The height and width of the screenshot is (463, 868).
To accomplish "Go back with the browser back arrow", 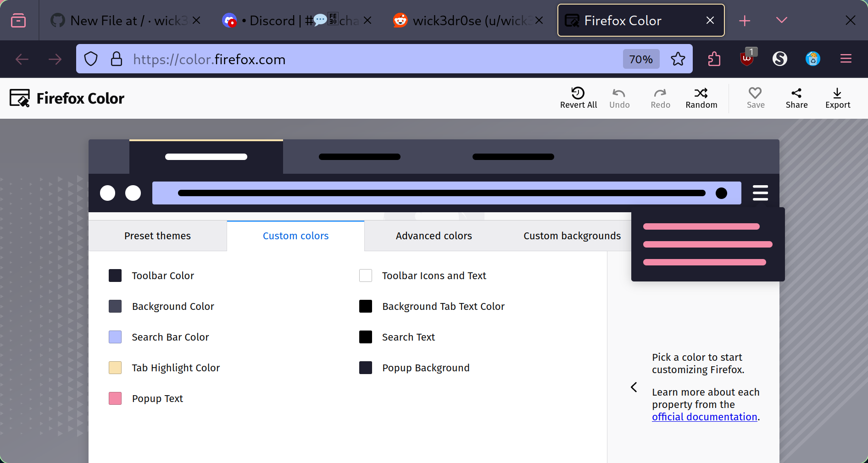I will click(22, 59).
